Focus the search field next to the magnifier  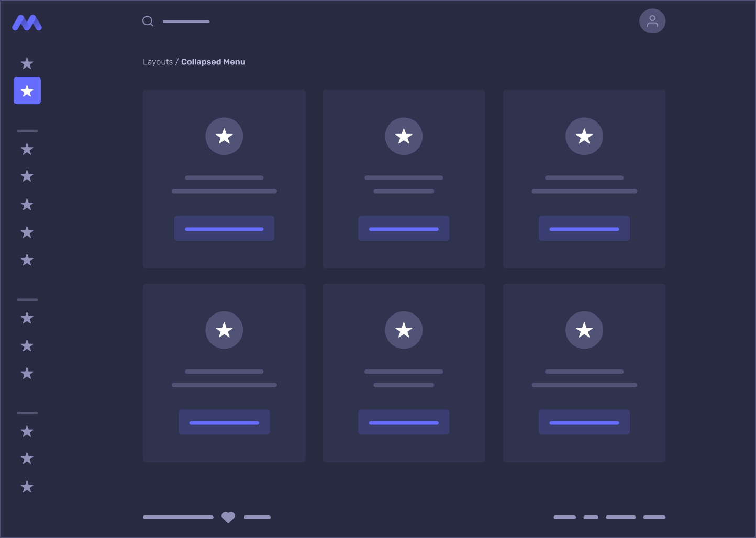click(x=186, y=21)
